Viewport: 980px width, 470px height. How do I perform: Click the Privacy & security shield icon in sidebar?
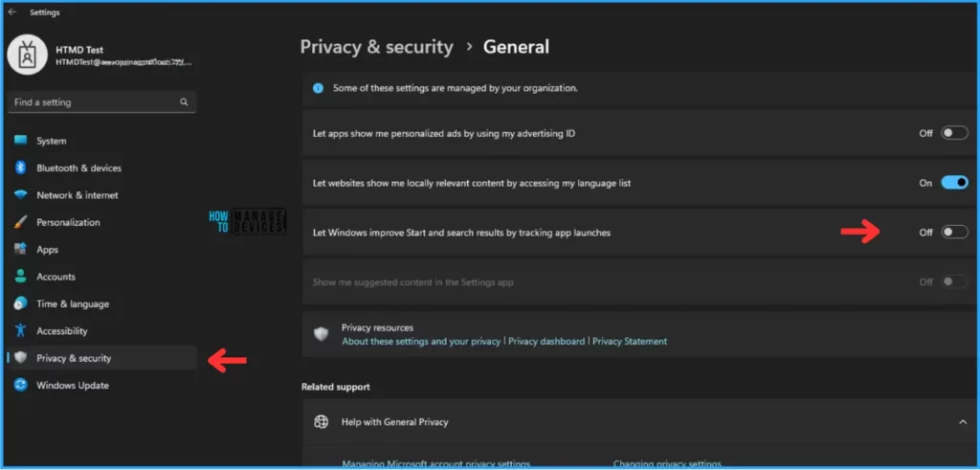coord(21,357)
